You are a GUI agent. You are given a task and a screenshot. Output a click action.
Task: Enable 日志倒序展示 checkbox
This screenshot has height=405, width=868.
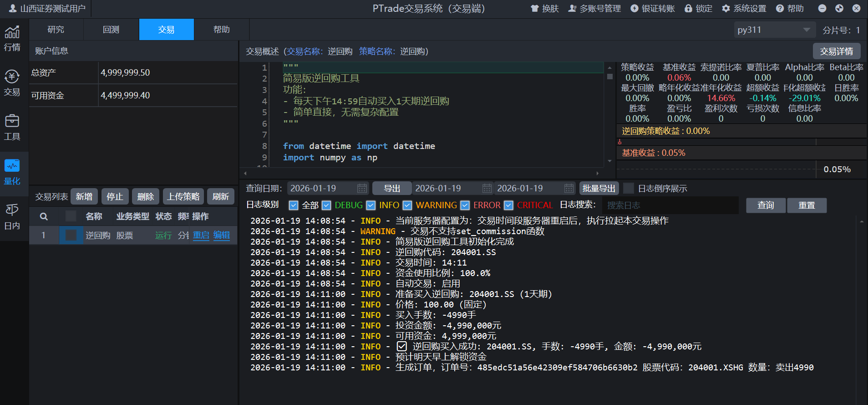[x=629, y=188]
